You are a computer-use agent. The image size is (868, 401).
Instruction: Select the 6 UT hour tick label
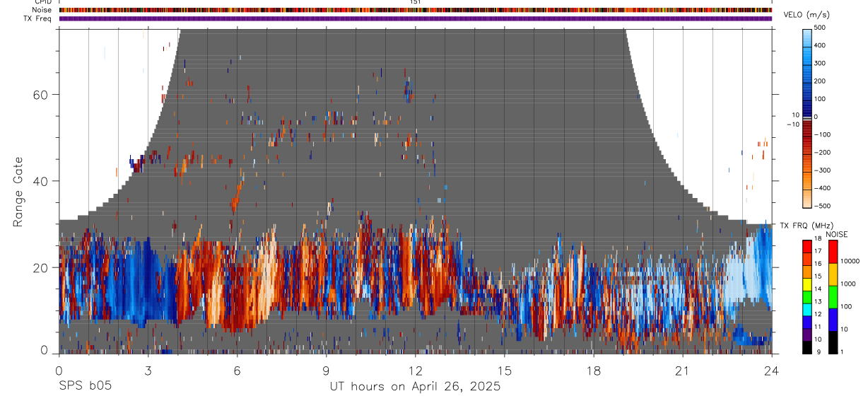(237, 371)
